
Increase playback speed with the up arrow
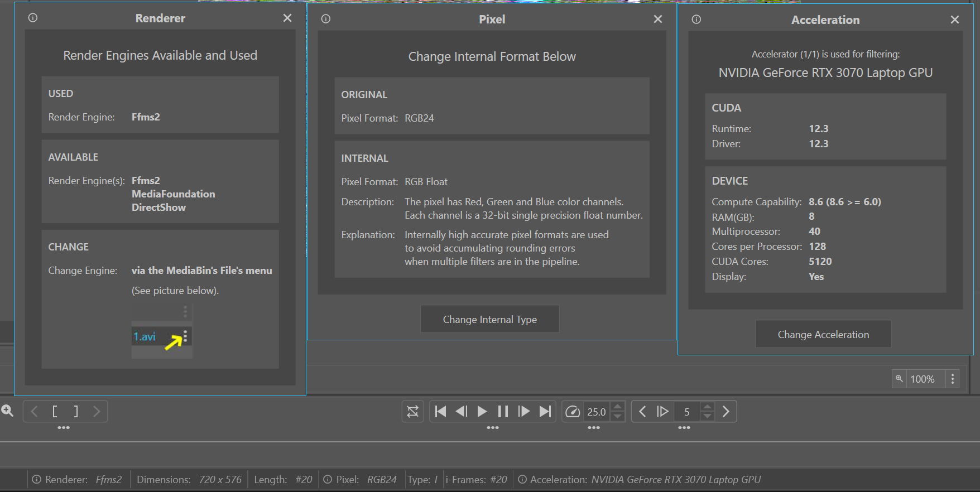pos(617,407)
